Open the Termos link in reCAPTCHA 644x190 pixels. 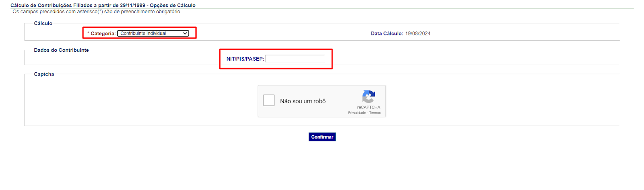[x=375, y=113]
